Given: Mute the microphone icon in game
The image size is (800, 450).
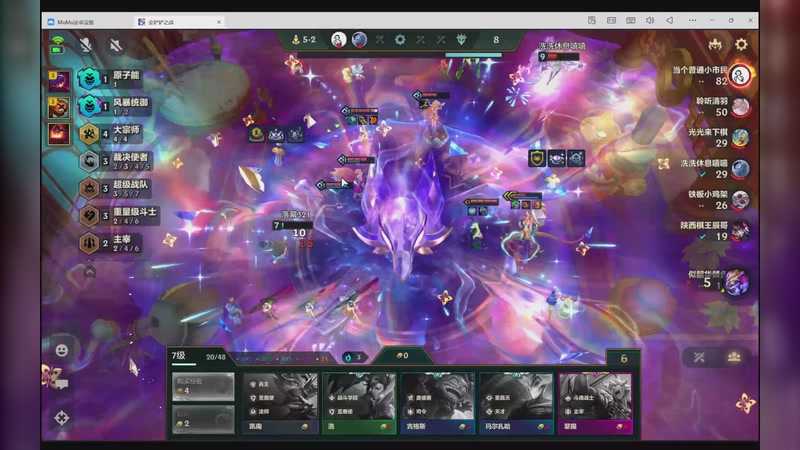Looking at the screenshot, I should pyautogui.click(x=86, y=44).
